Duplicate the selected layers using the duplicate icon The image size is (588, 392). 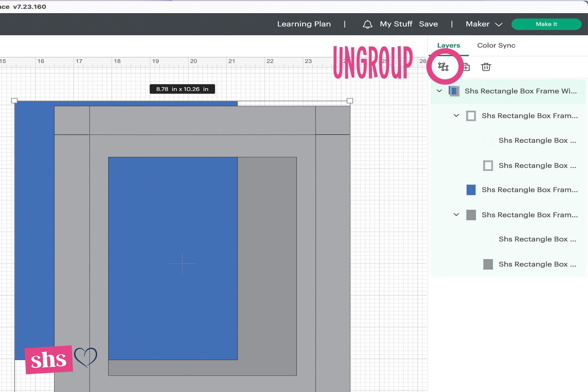point(466,67)
